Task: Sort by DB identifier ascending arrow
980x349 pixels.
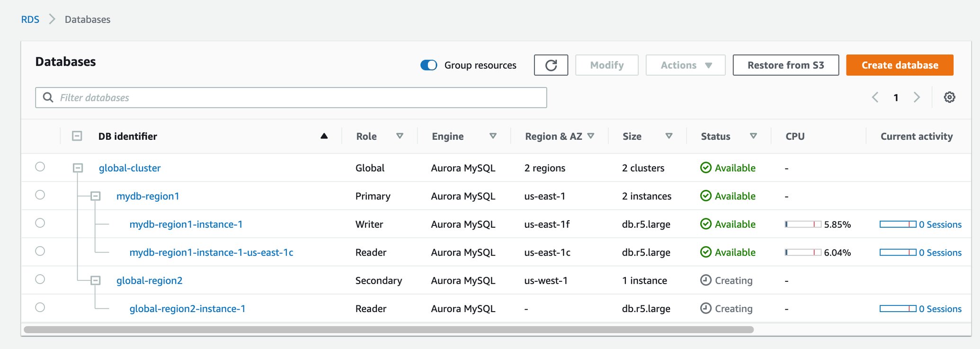Action: pyautogui.click(x=324, y=136)
